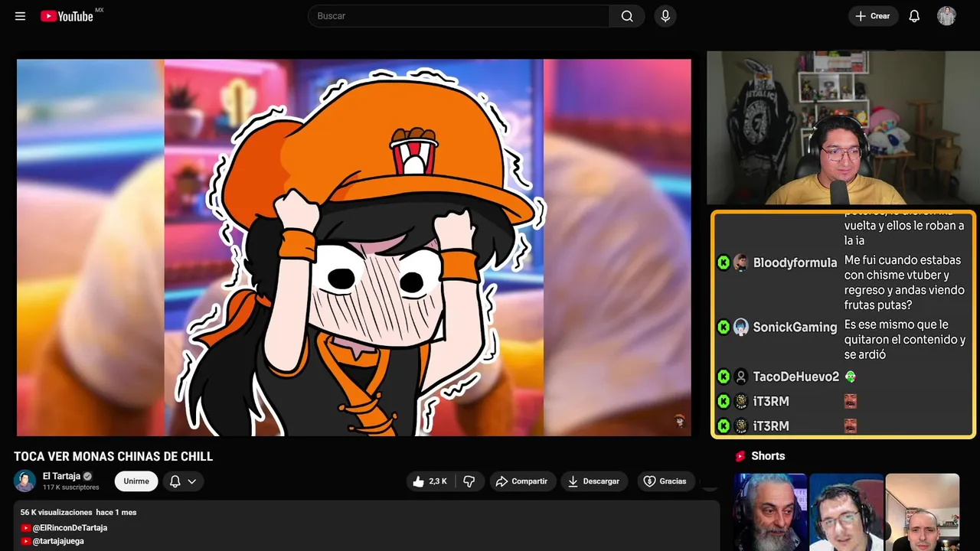Click SonickGaming username in chat
This screenshot has height=551, width=980.
pyautogui.click(x=795, y=327)
